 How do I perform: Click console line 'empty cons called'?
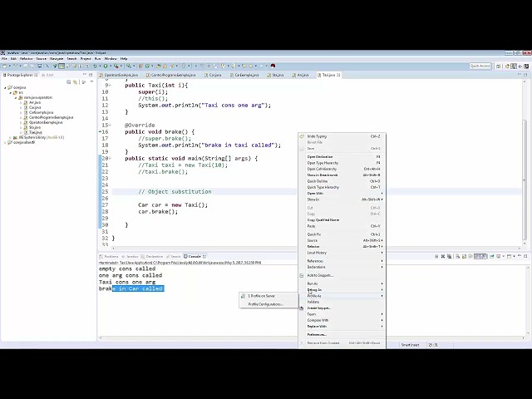(x=127, y=268)
